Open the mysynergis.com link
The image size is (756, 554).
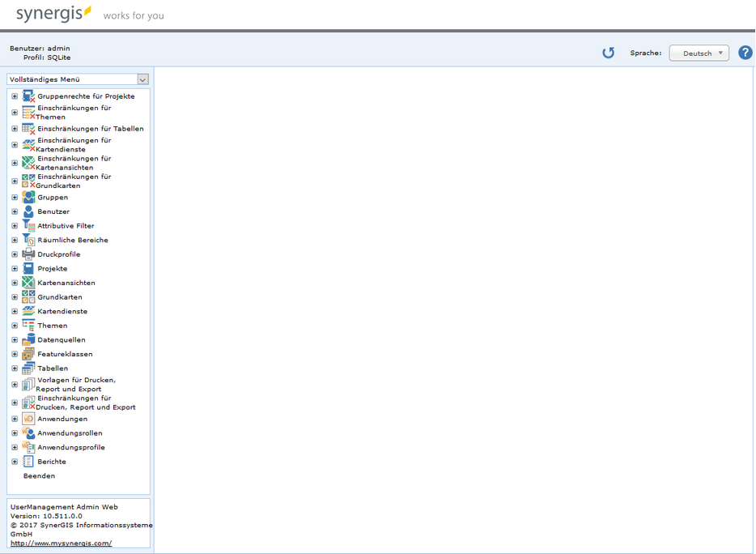pyautogui.click(x=61, y=543)
